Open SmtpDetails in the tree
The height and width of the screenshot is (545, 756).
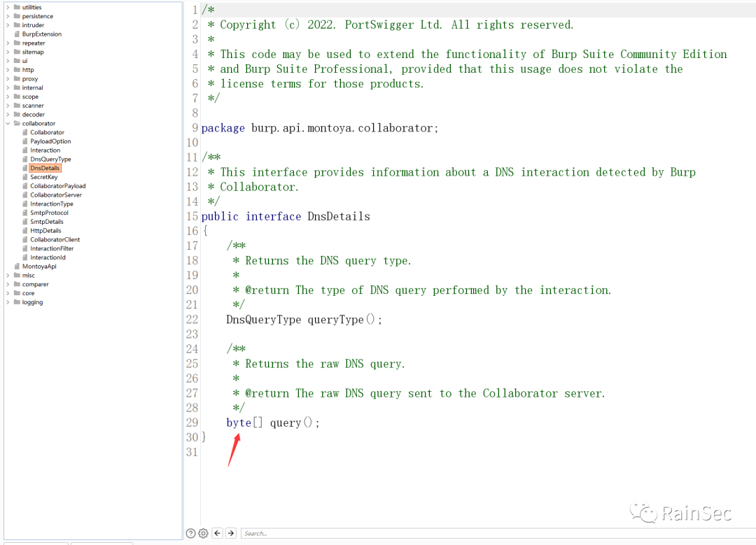pyautogui.click(x=47, y=222)
